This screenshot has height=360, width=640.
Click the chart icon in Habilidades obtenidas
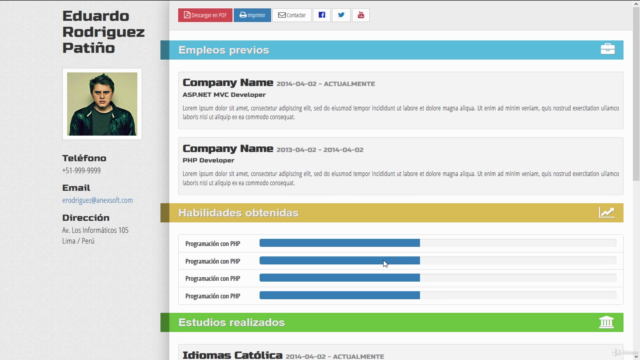coord(607,212)
